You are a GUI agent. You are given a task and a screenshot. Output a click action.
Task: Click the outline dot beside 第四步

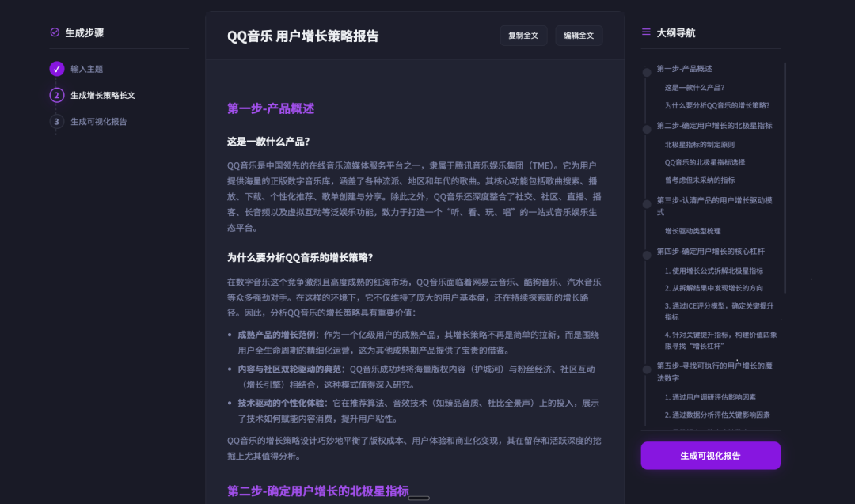pyautogui.click(x=647, y=255)
